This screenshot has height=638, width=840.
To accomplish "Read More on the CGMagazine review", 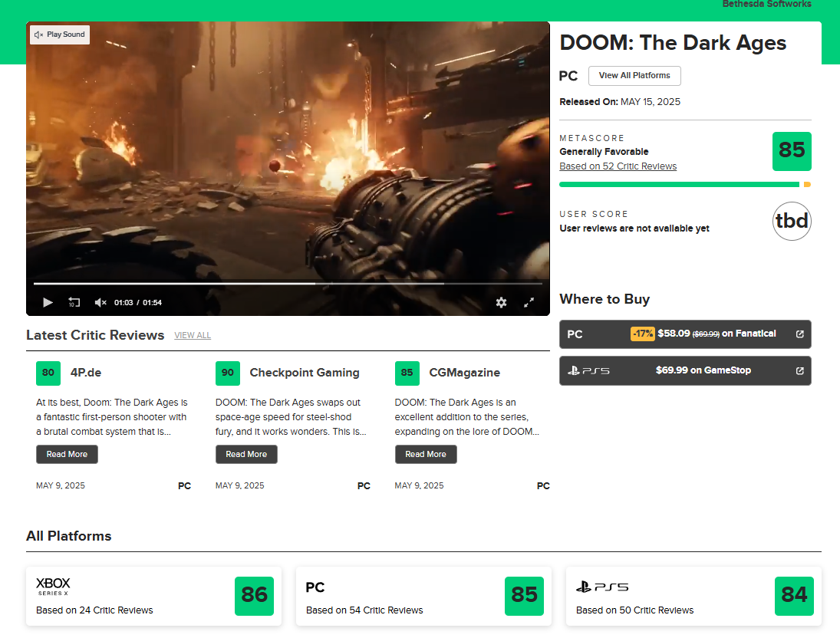I will click(x=426, y=454).
